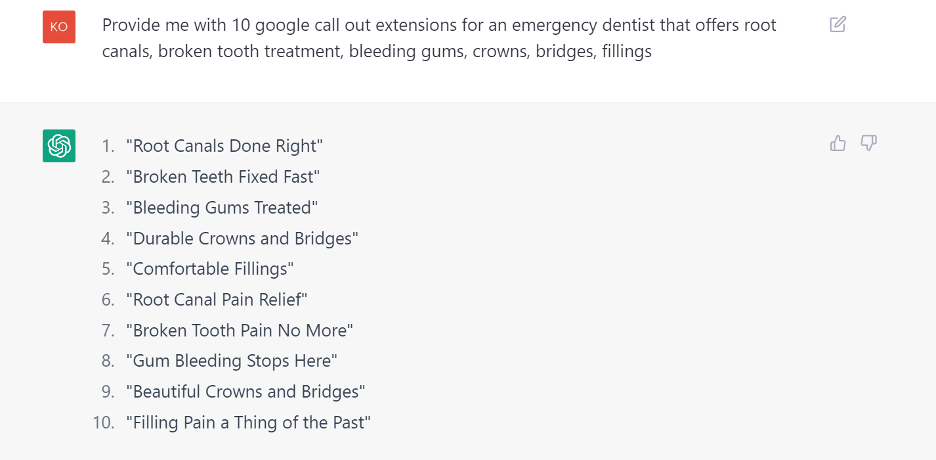The image size is (936, 460).
Task: Click "Filling Pain a Thing of the Past"
Action: tap(249, 423)
